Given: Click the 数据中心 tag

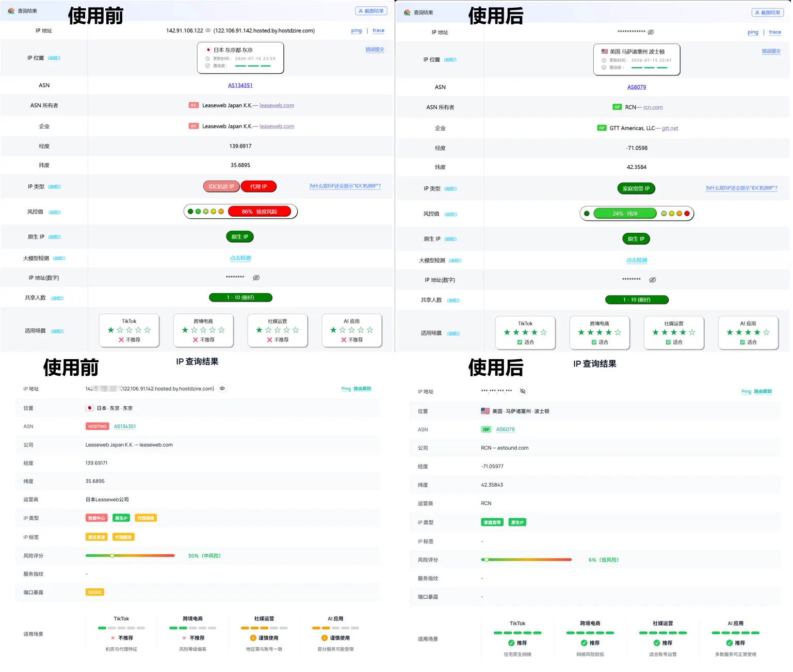Looking at the screenshot, I should (96, 518).
